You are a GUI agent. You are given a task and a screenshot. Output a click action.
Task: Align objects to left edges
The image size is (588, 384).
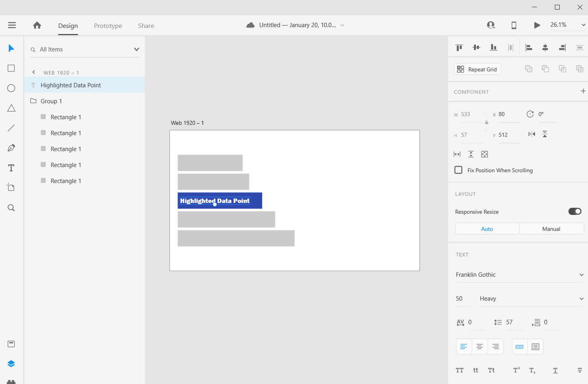point(529,47)
